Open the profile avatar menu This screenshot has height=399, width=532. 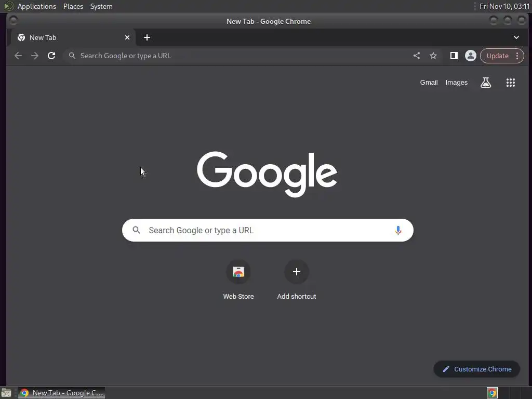[x=471, y=56]
